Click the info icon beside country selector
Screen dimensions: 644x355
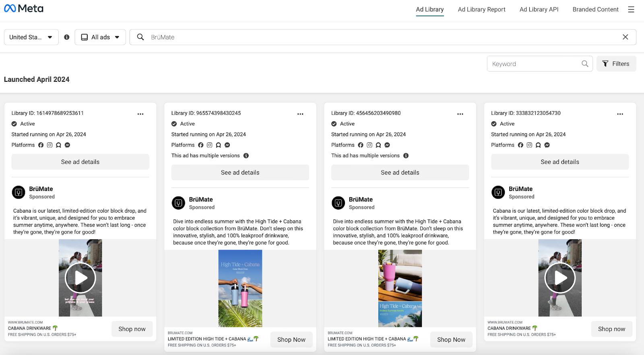pyautogui.click(x=67, y=37)
